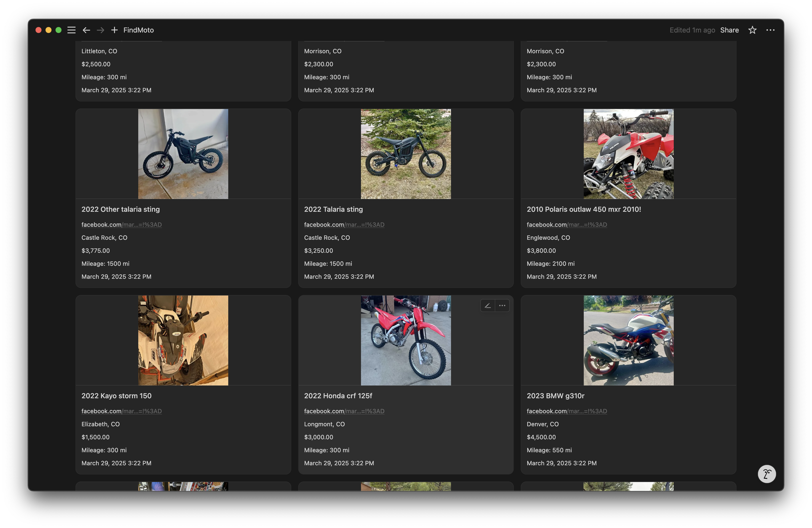Open the Kayo storm 150 thumbnail
Screen dimensions: 812x528
pos(183,340)
